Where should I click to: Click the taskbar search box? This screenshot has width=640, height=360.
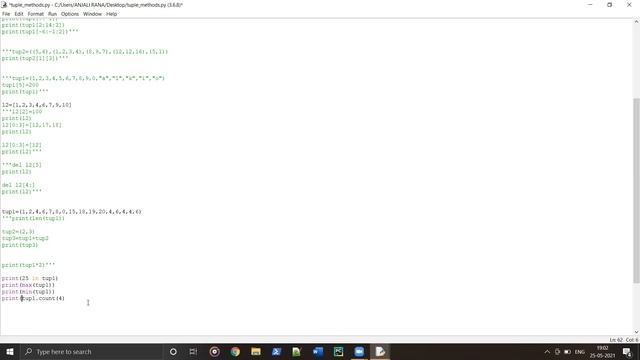click(91, 351)
